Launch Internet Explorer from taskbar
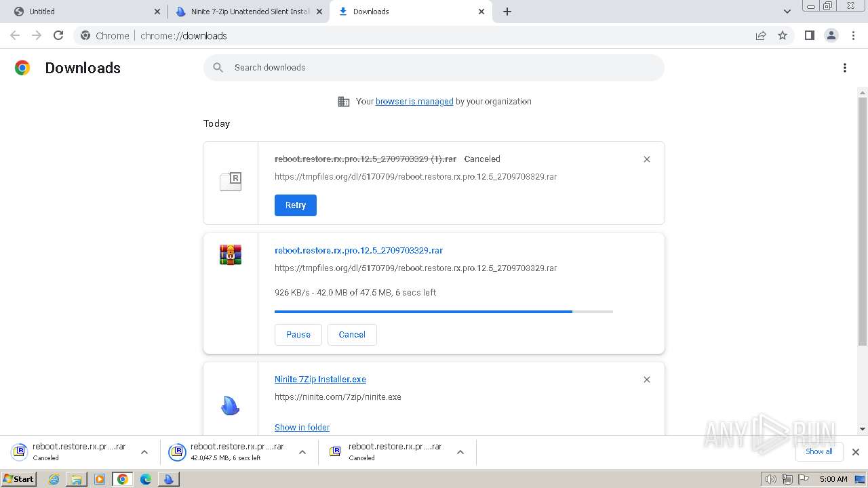 pos(54,479)
